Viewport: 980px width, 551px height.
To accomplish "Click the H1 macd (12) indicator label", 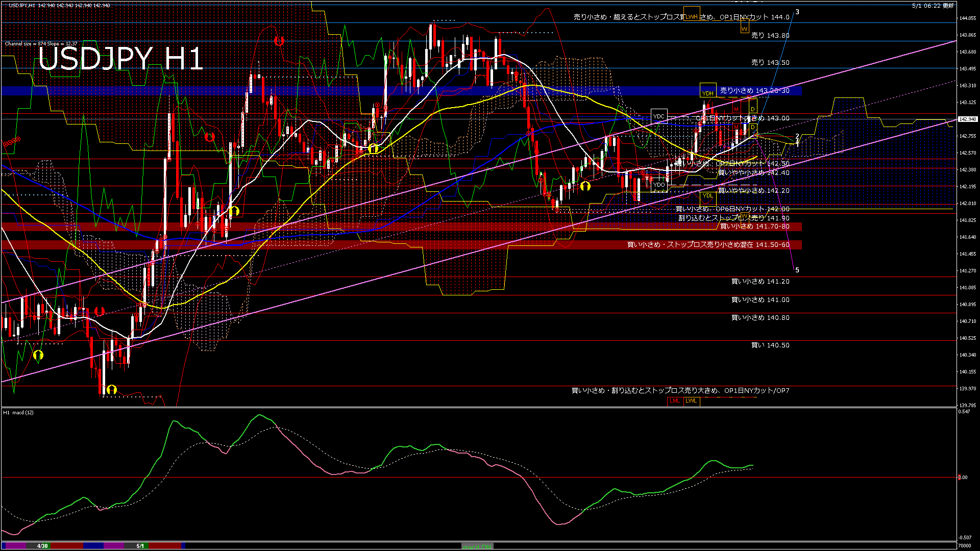I will point(18,412).
